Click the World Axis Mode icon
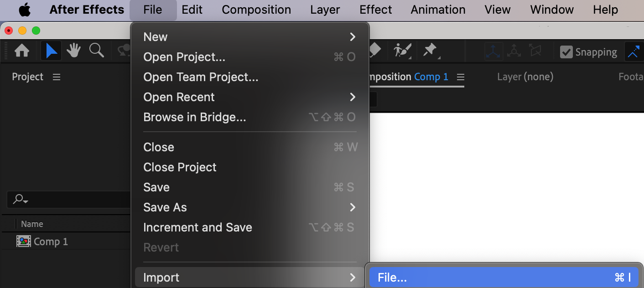The width and height of the screenshot is (644, 288). tap(514, 51)
